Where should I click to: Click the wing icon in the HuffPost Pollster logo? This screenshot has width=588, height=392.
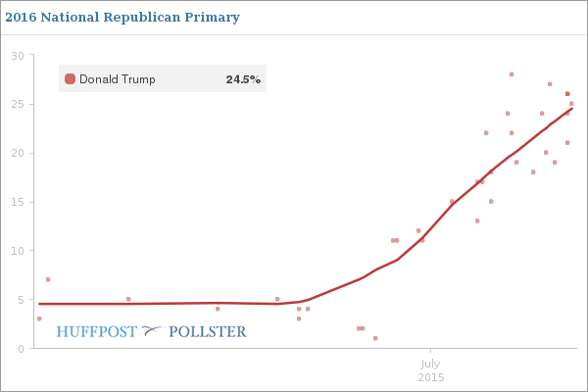tap(153, 331)
